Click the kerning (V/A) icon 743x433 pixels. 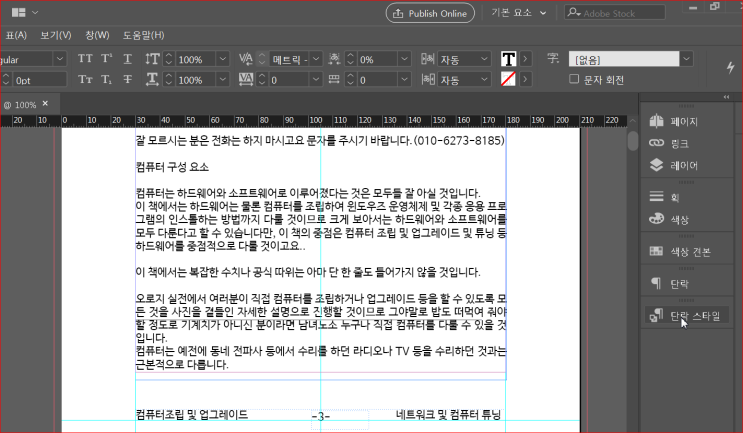tap(245, 59)
